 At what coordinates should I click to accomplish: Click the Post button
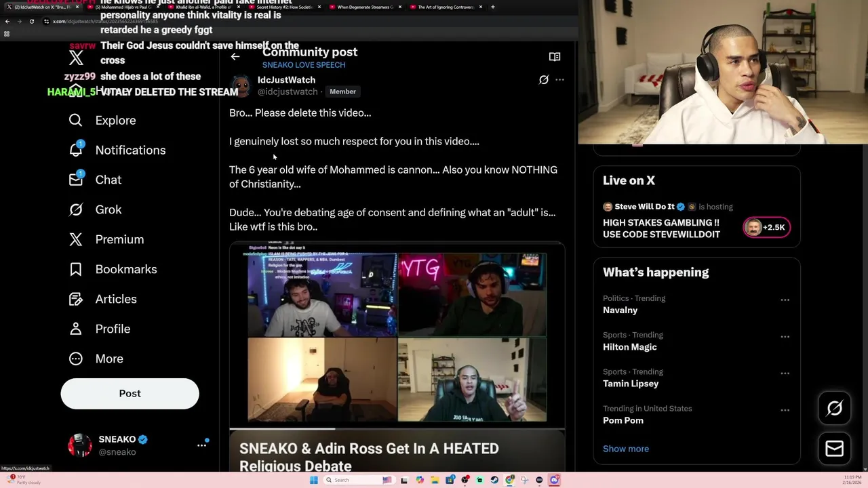130,394
